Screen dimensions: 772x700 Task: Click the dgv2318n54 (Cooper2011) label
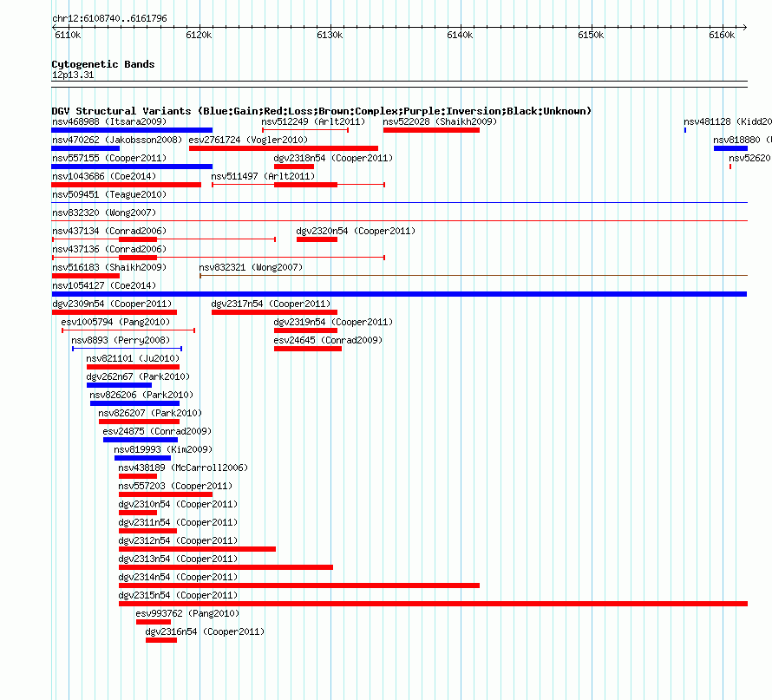click(333, 158)
